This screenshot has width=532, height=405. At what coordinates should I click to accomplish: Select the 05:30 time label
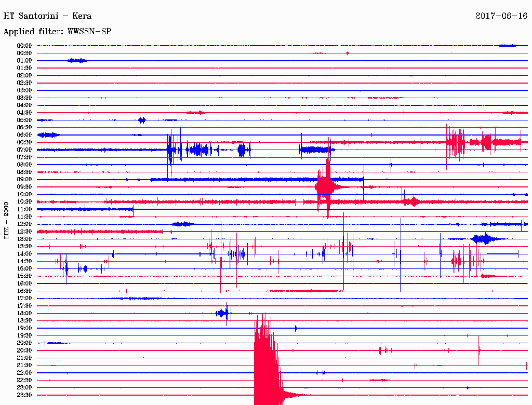(24, 128)
